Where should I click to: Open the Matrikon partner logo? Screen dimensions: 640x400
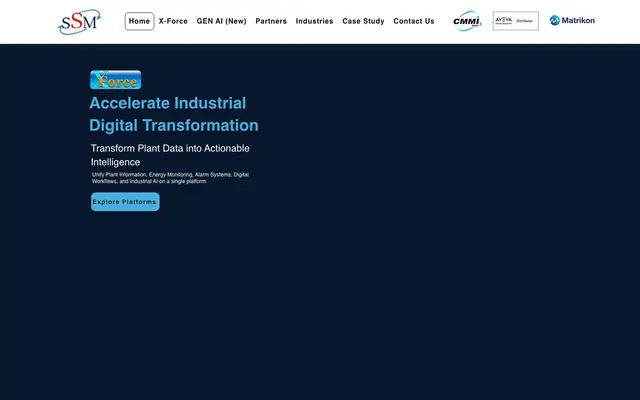point(572,20)
